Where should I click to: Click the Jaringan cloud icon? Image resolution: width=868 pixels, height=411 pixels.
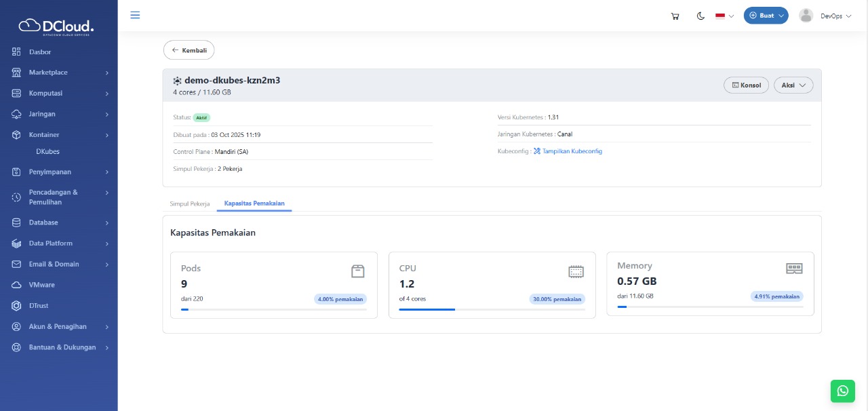16,114
